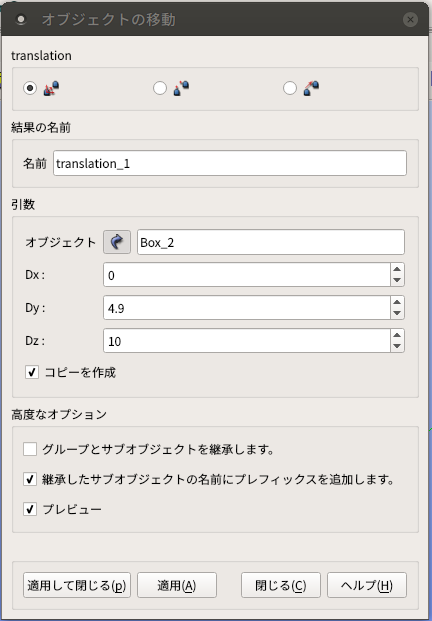Close the オブジェクトの移動 dialog window
Viewport: 432px width, 621px height.
(x=410, y=19)
